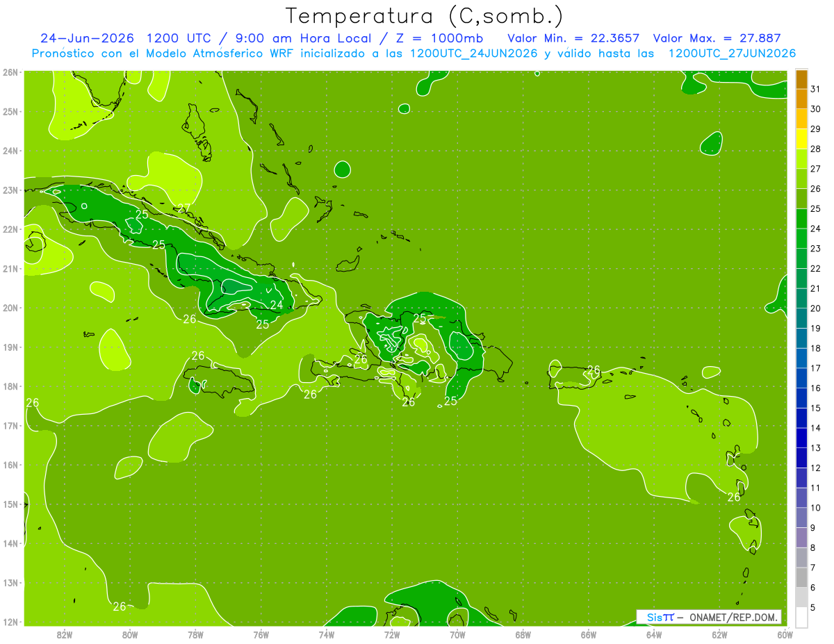Click the 66W longitude axis label
This screenshot has width=834, height=644.
(589, 634)
